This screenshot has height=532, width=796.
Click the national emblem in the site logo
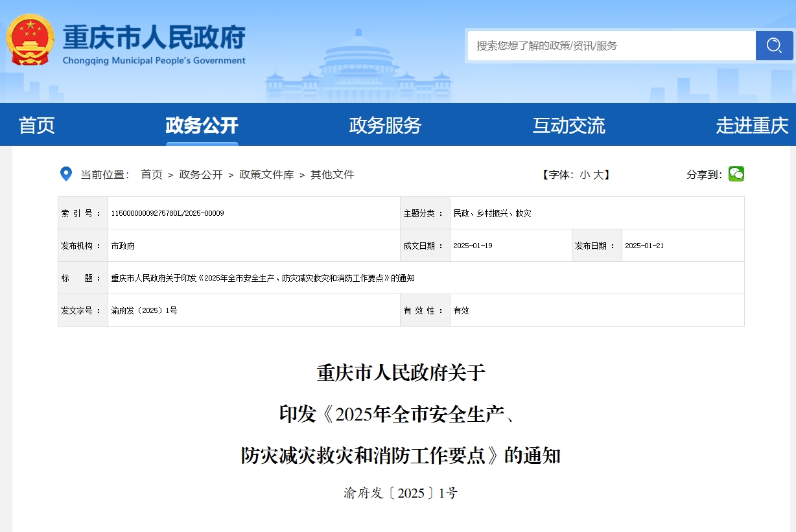pos(29,40)
